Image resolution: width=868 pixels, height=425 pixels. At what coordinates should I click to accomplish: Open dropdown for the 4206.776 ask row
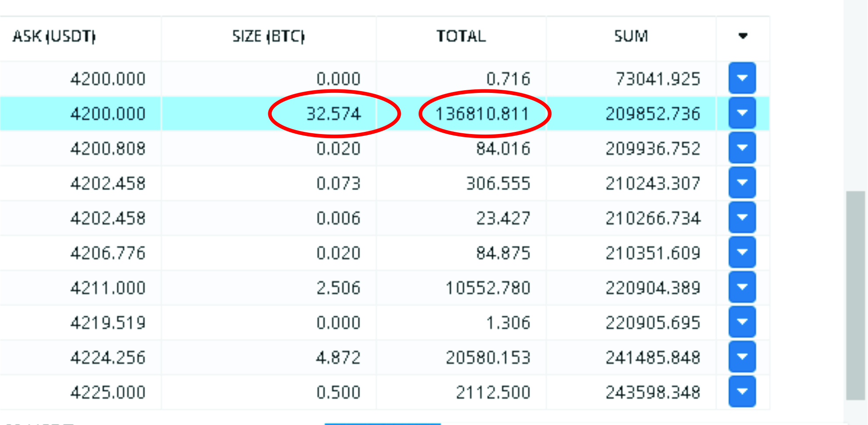click(x=742, y=252)
